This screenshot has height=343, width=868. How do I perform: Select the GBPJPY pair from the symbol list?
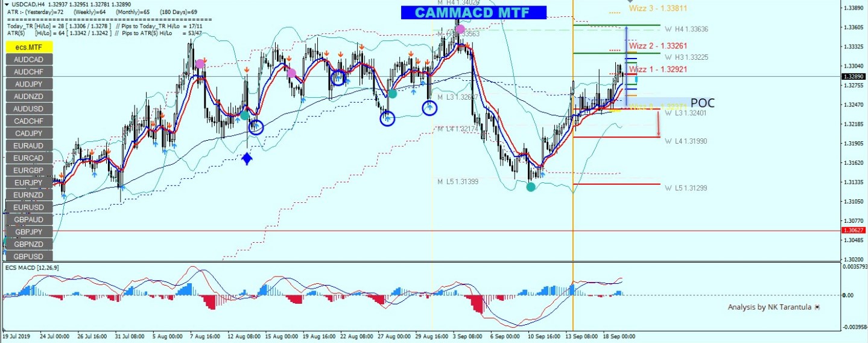point(29,232)
